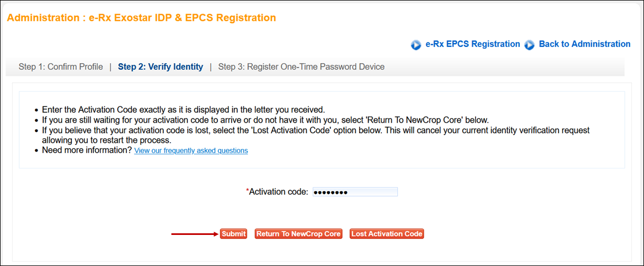Image resolution: width=644 pixels, height=266 pixels.
Task: Select the Step 2: Verify Identity tab
Action: [160, 67]
